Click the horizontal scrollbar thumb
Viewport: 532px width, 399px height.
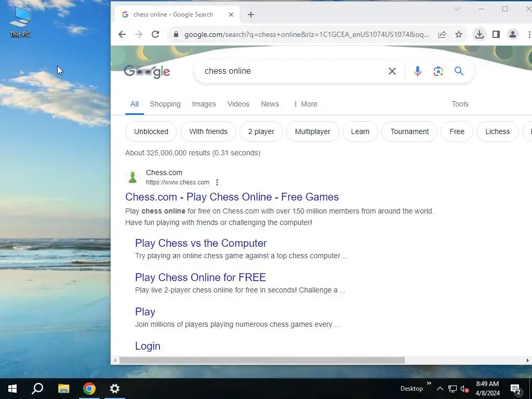coord(262,361)
